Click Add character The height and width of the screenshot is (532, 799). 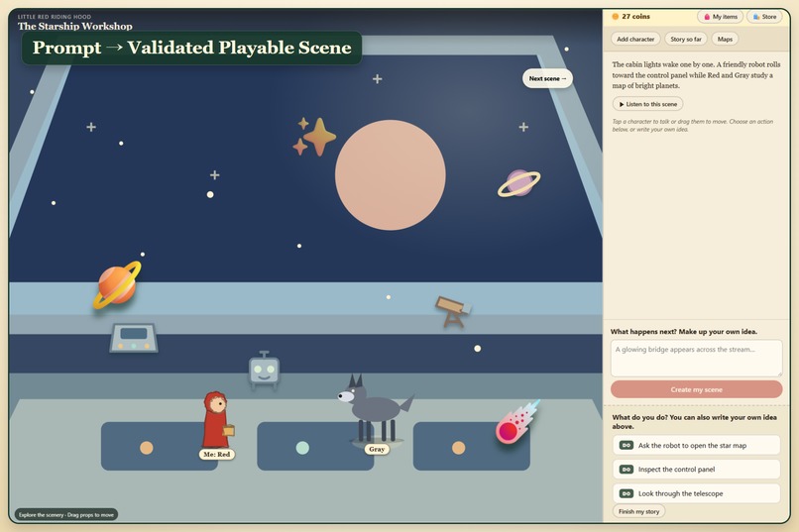(x=635, y=40)
